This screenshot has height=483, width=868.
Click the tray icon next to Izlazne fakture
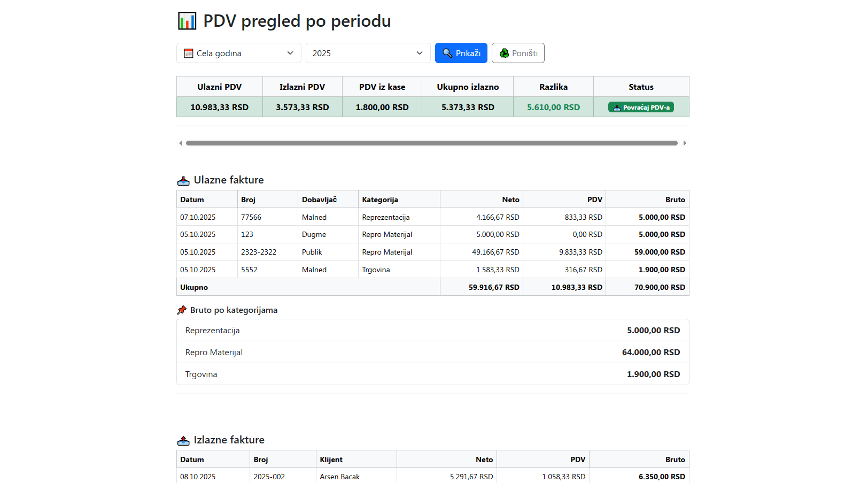pyautogui.click(x=183, y=440)
